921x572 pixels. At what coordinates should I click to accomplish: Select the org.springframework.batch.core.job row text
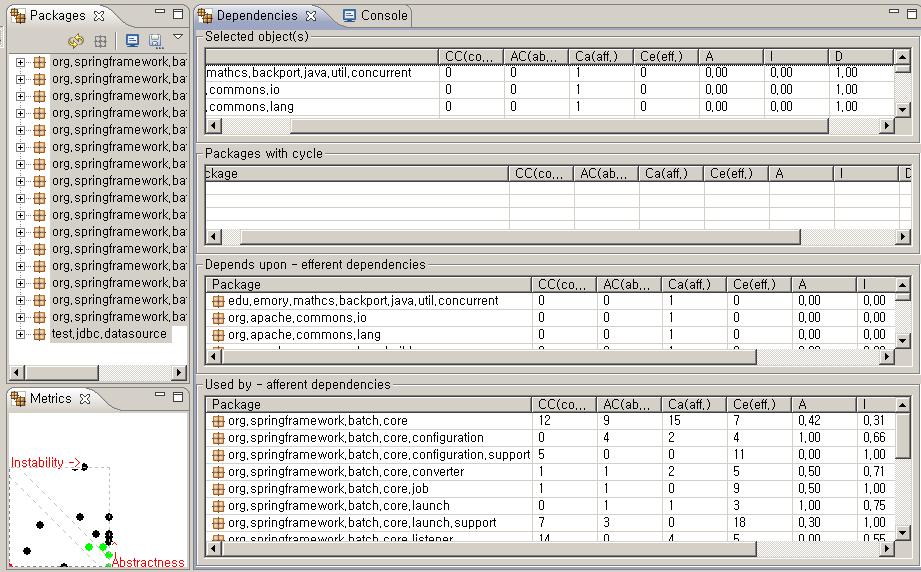pyautogui.click(x=328, y=489)
